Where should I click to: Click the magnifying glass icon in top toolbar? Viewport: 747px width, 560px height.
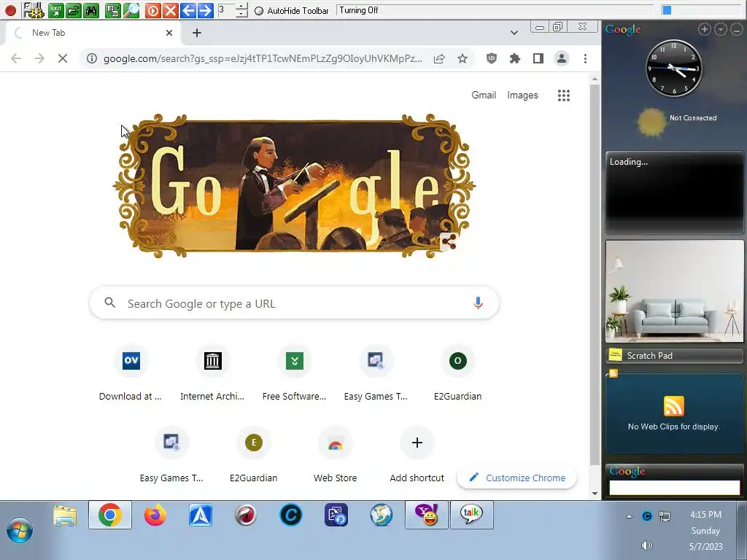click(131, 10)
